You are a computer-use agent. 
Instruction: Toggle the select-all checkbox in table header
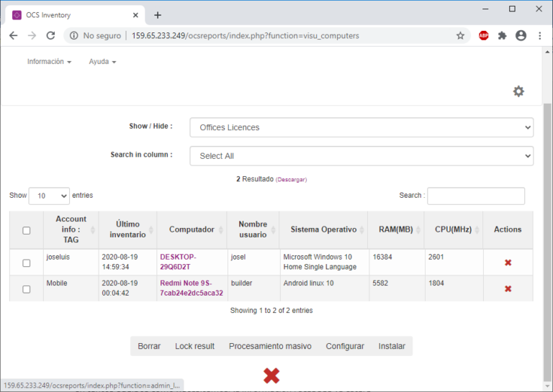click(x=27, y=230)
